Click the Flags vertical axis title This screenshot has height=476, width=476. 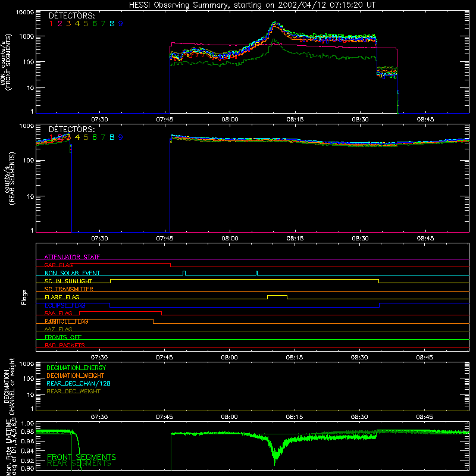[x=24, y=297]
